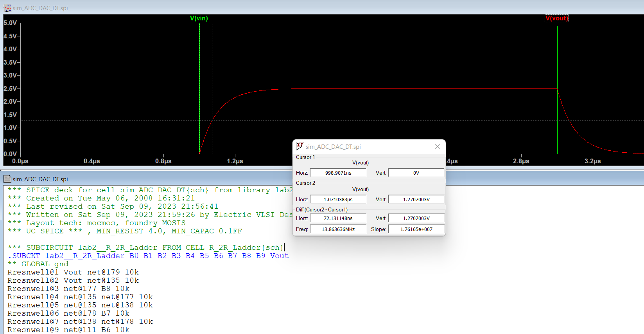The image size is (644, 334).
Task: Click the 'Last revised on Sat Sep 09' line
Action: point(113,206)
